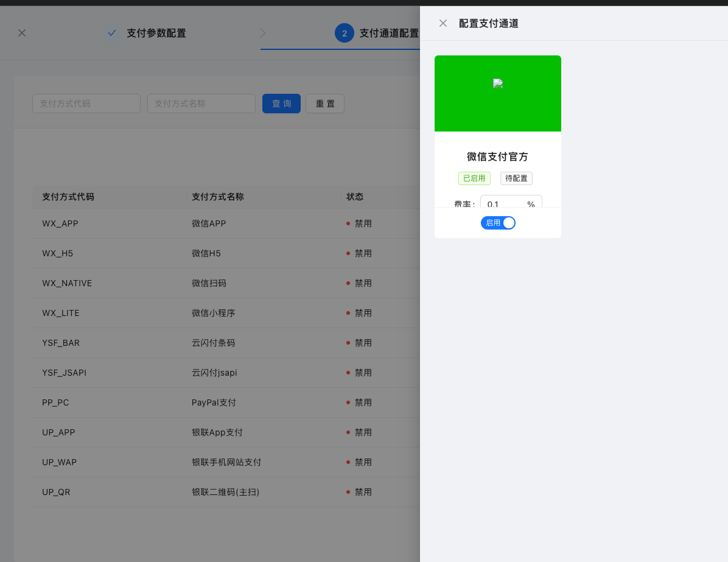Image resolution: width=728 pixels, height=562 pixels.
Task: Close the payment config page X icon
Action: coord(22,33)
